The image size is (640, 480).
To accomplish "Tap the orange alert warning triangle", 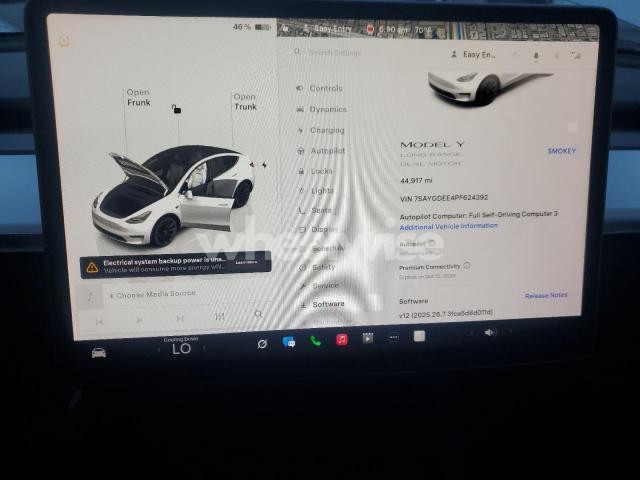I will (92, 267).
